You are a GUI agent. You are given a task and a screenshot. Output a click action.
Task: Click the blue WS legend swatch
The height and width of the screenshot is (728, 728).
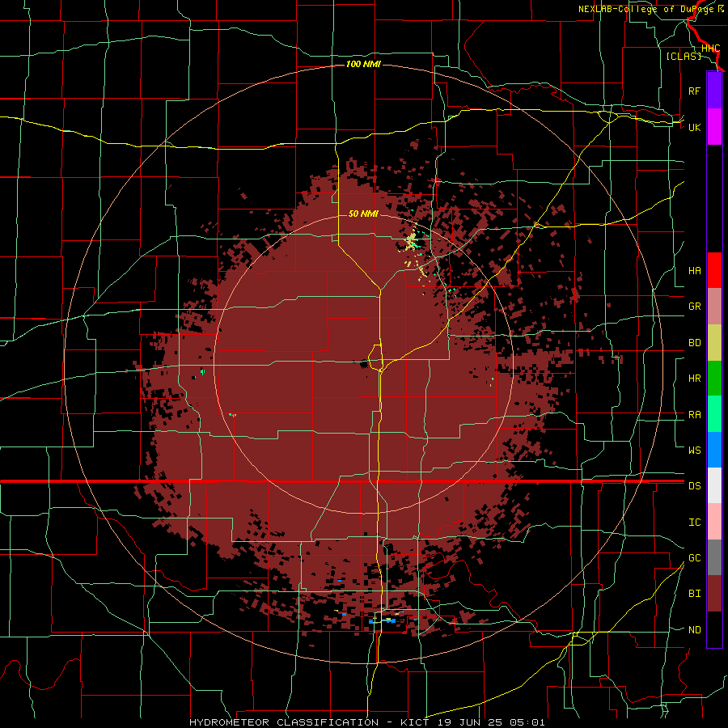714,450
